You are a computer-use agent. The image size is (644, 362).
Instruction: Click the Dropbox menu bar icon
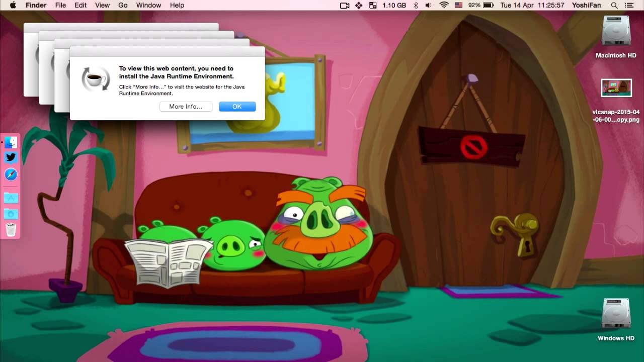tap(359, 5)
